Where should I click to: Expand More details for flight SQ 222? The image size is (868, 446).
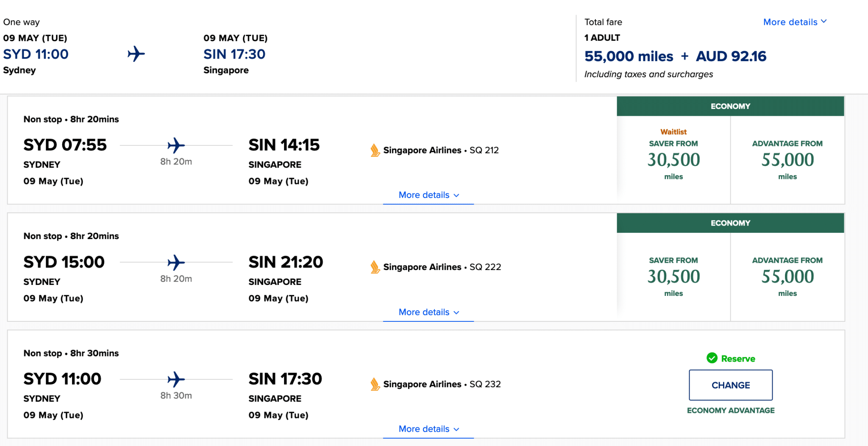point(428,312)
